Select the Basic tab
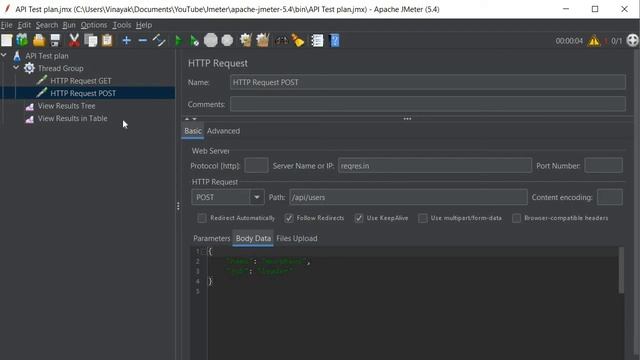This screenshot has height=360, width=640. point(193,131)
